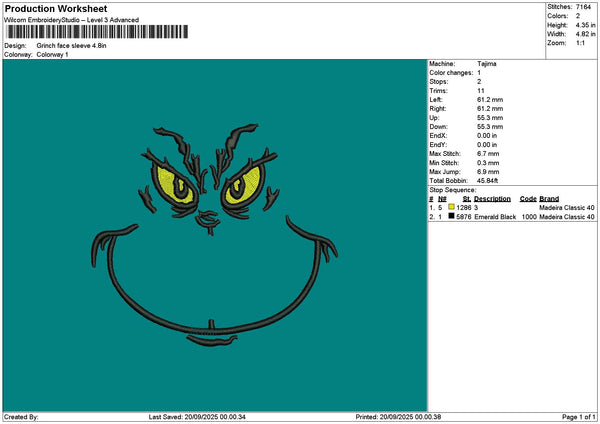Select the Production Worksheet heading
Viewport: 600px width, 424px height.
click(56, 8)
